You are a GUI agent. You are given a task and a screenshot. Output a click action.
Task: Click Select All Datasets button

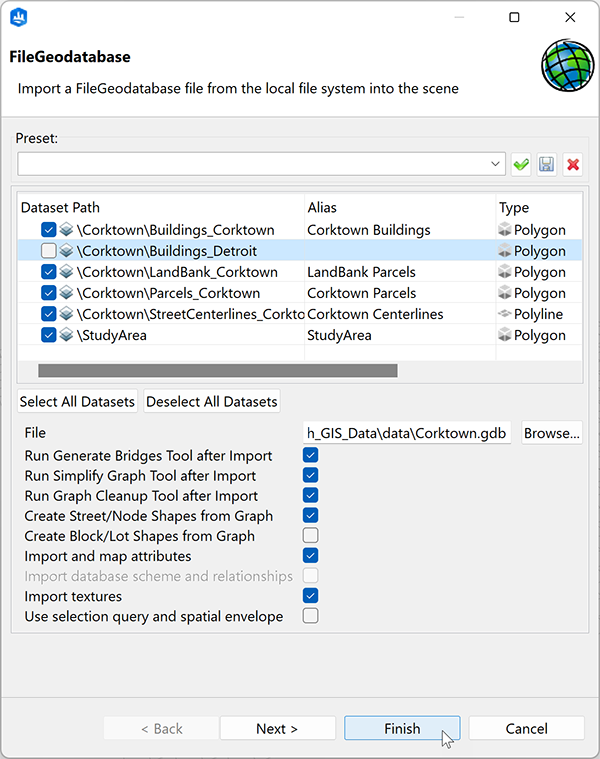pos(77,401)
